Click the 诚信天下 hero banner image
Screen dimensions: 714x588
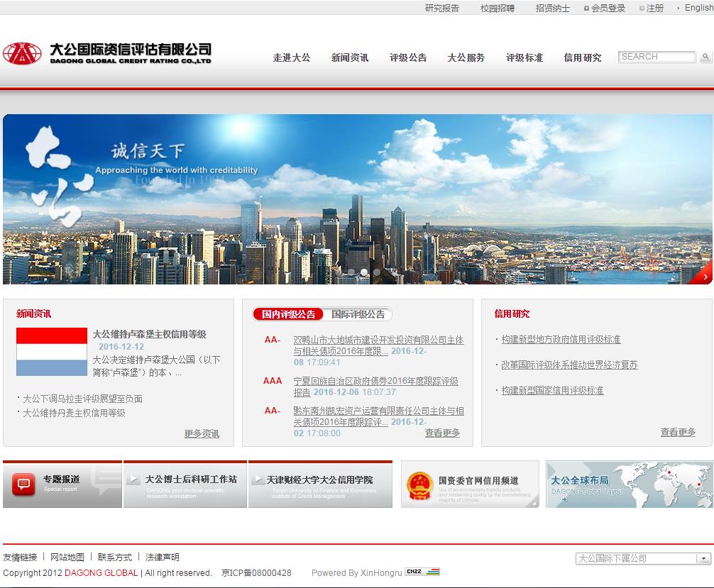pyautogui.click(x=358, y=199)
